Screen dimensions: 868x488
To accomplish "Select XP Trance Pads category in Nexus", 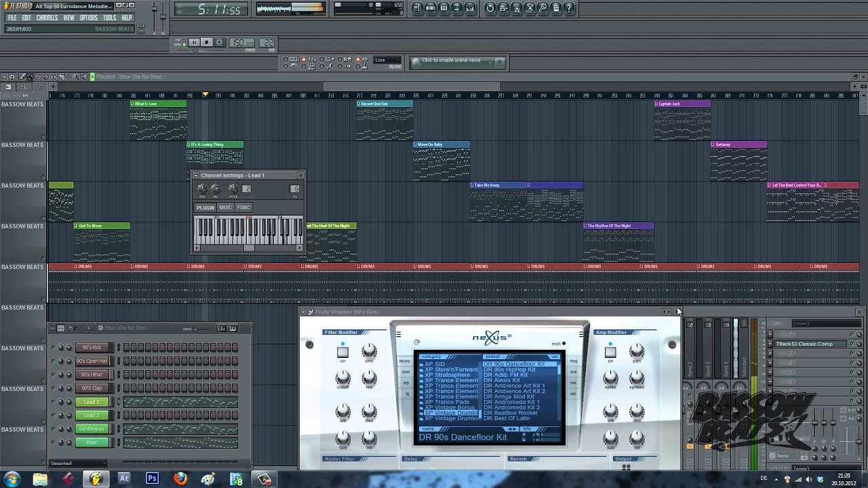I will pos(447,402).
